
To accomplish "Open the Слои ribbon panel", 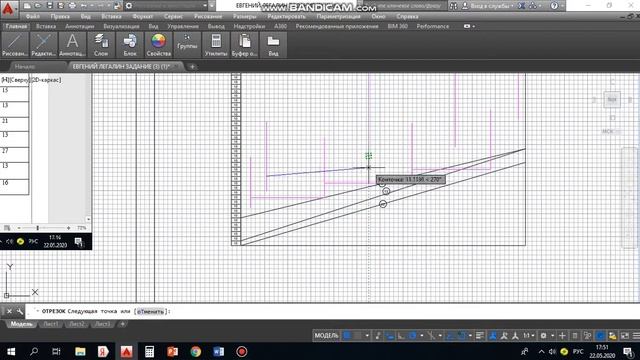I will point(101,44).
